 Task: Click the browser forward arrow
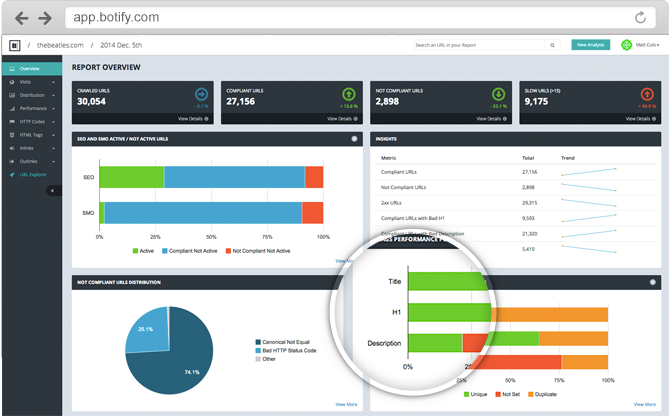[x=45, y=18]
